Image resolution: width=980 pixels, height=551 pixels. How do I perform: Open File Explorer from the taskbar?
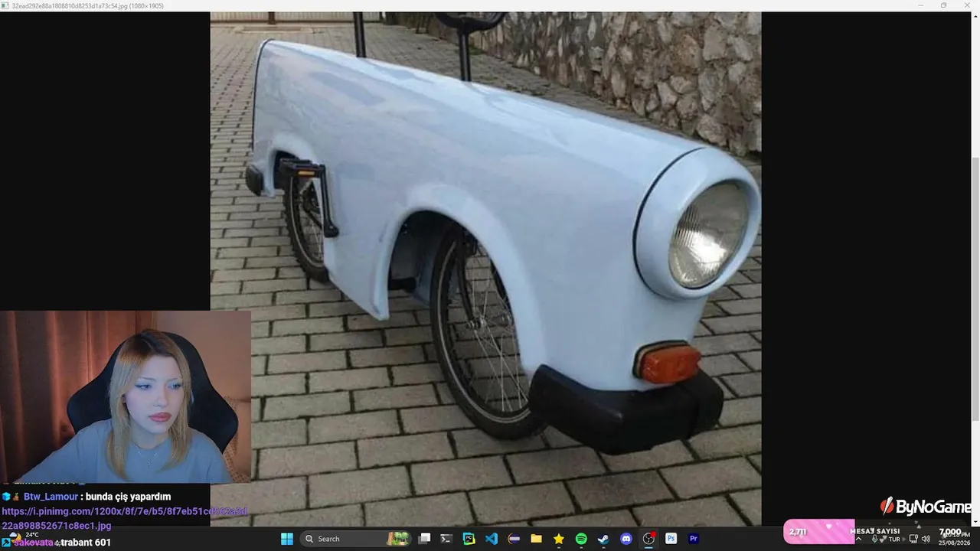536,539
